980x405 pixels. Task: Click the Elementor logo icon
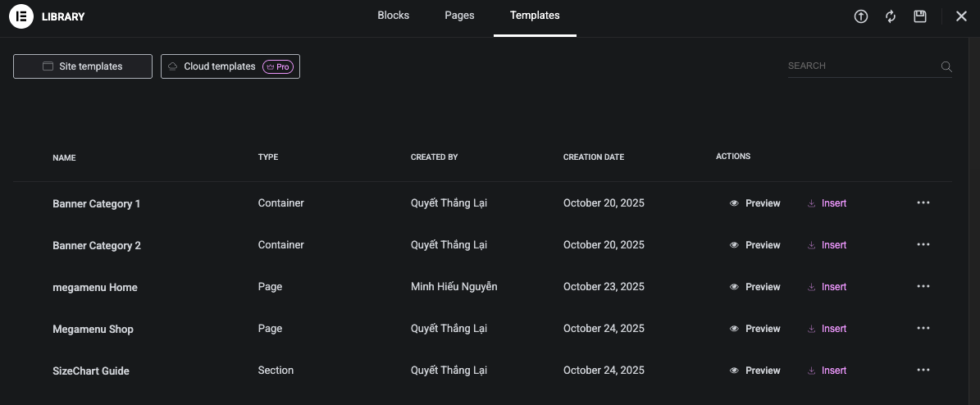[x=21, y=16]
